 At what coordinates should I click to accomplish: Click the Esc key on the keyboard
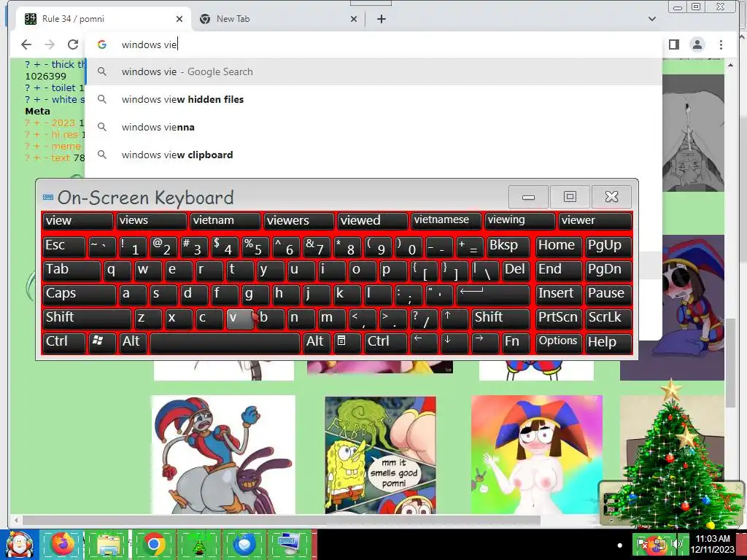(64, 246)
